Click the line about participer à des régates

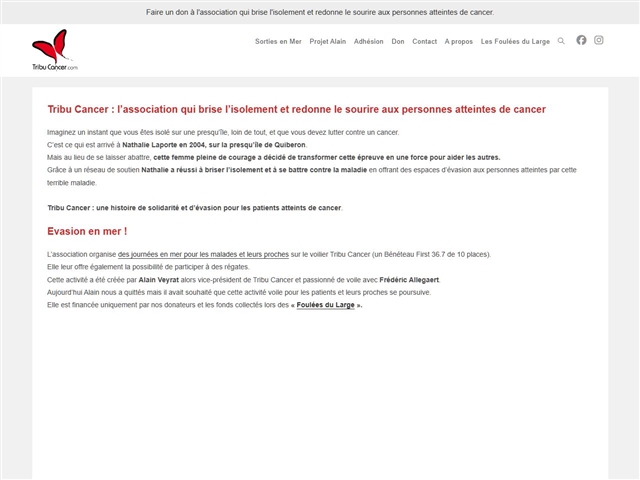148,267
